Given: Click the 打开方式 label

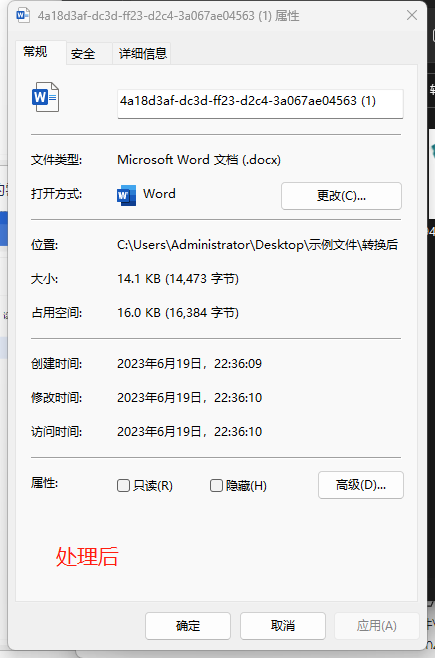Looking at the screenshot, I should coord(56,194).
